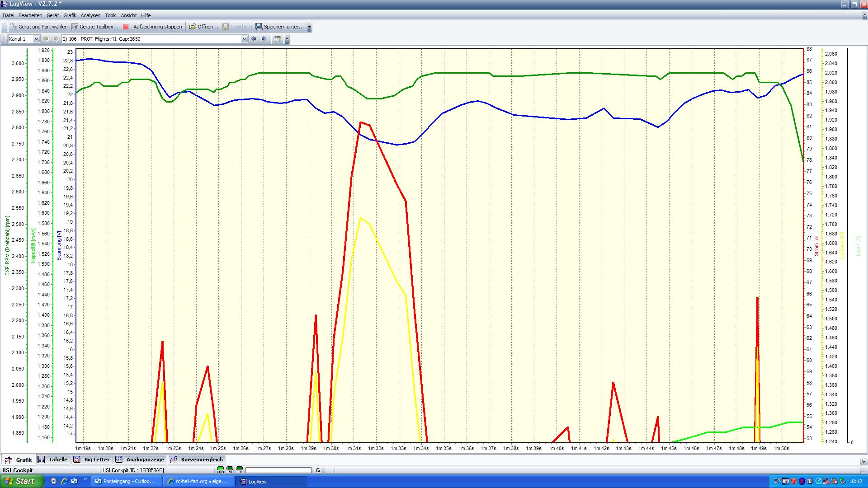Launch Outlook Express from quick launch

75,481
